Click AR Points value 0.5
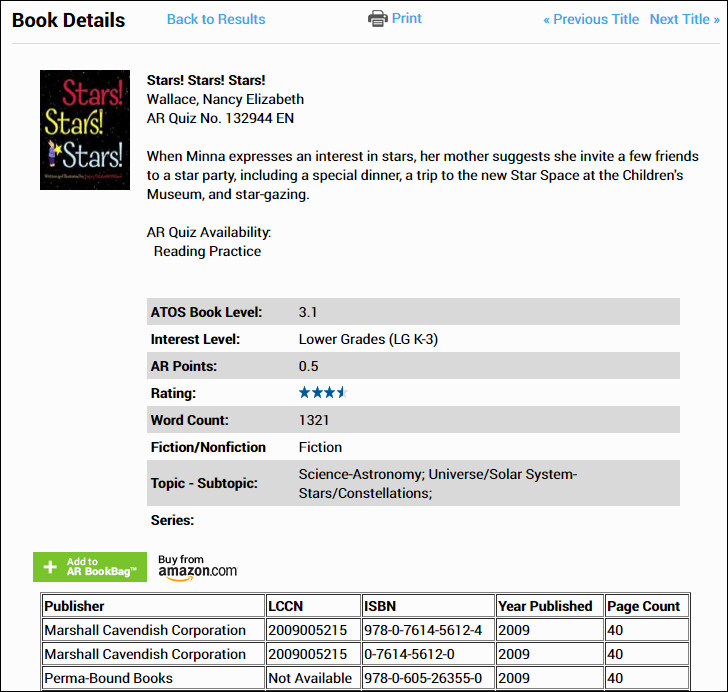 tap(308, 366)
